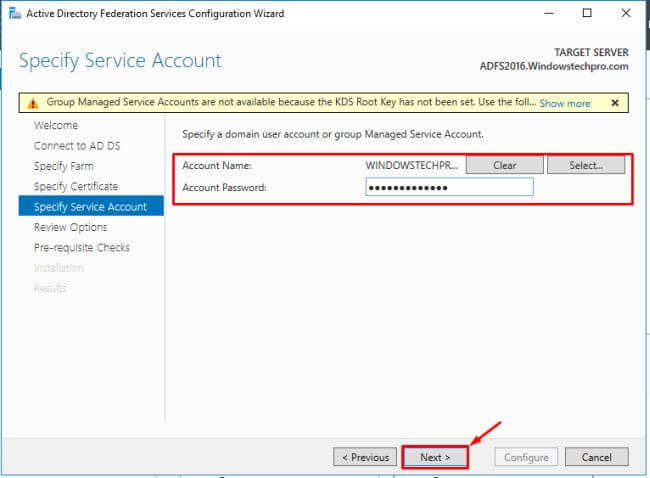Open the Specify Certificate step
Screen dimensions: 650x478
coord(76,187)
